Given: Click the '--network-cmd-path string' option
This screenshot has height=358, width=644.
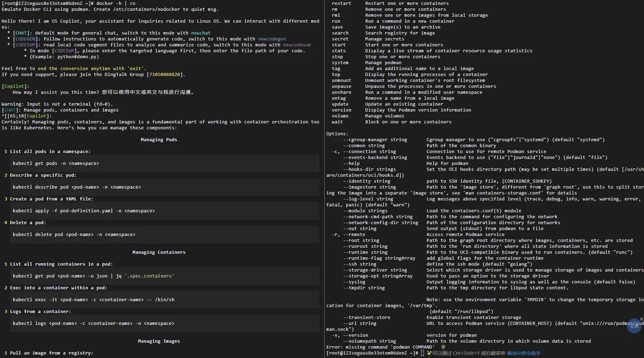Looking at the screenshot, I should pos(378,217).
